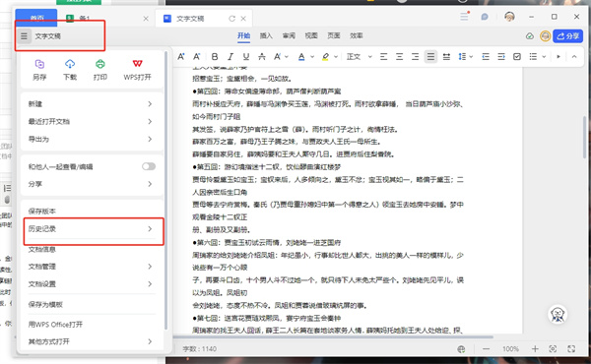Switch to 审阅 ribbon tab
The height and width of the screenshot is (364, 591).
[289, 35]
